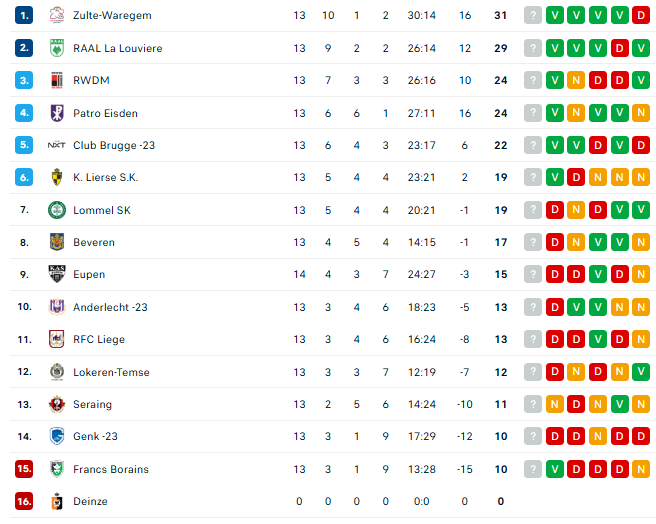Click the Deinze club badge
Screen dimensions: 656x524
pyautogui.click(x=57, y=501)
